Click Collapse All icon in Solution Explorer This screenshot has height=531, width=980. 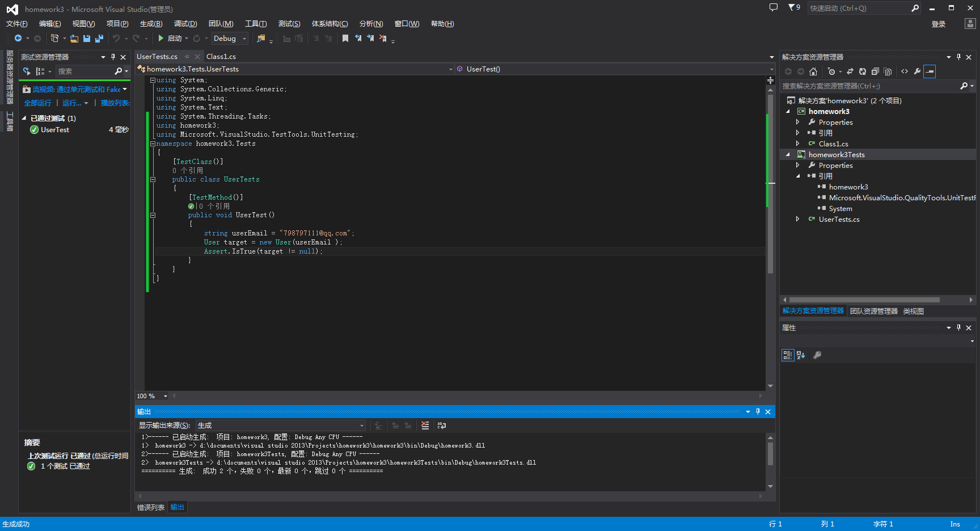[875, 71]
